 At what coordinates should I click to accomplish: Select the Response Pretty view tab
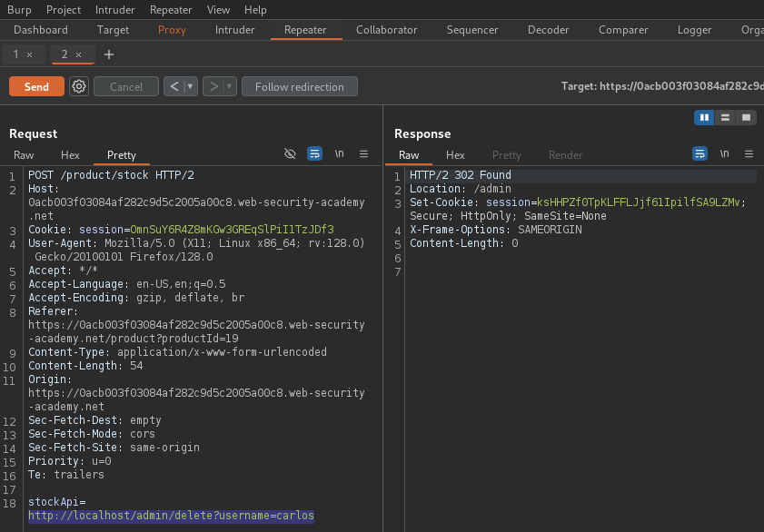(507, 154)
